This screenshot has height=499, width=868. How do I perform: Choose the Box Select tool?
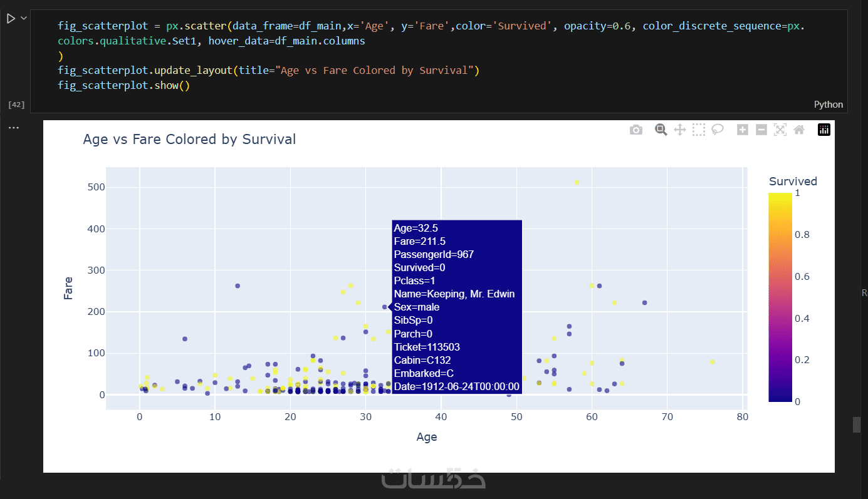pos(699,130)
